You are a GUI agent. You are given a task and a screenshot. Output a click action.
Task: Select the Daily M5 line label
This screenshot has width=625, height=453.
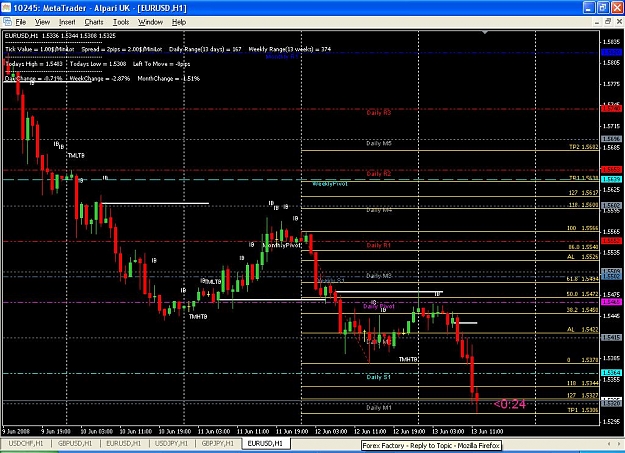(379, 143)
